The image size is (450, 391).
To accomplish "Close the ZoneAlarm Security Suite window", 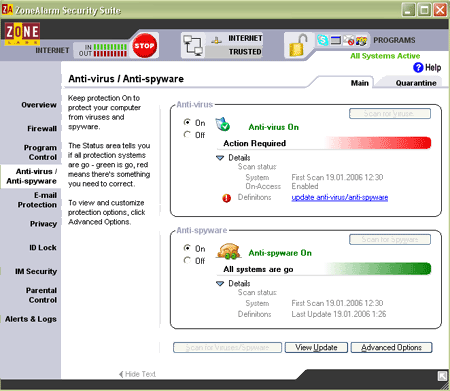I will pos(440,10).
